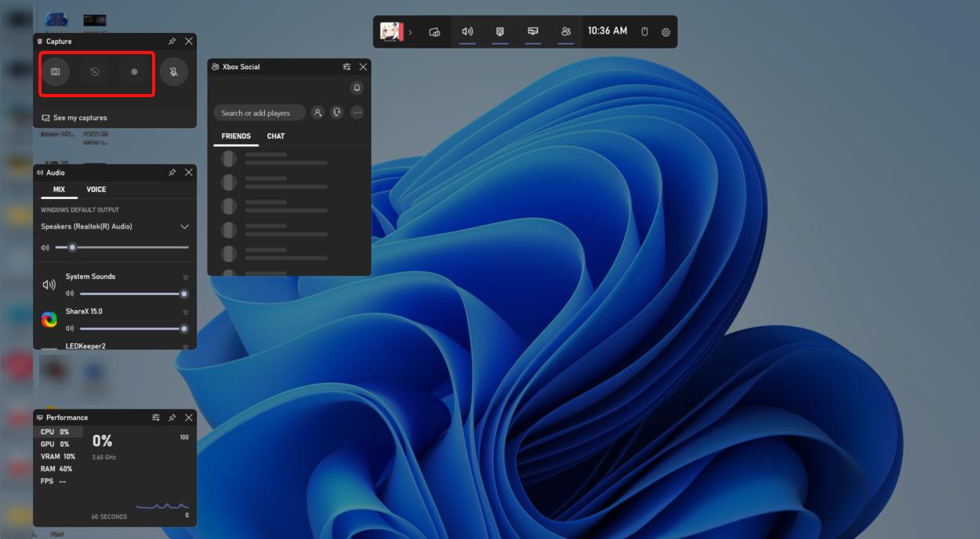
Task: Open Xbox Social notifications bell
Action: pos(357,87)
